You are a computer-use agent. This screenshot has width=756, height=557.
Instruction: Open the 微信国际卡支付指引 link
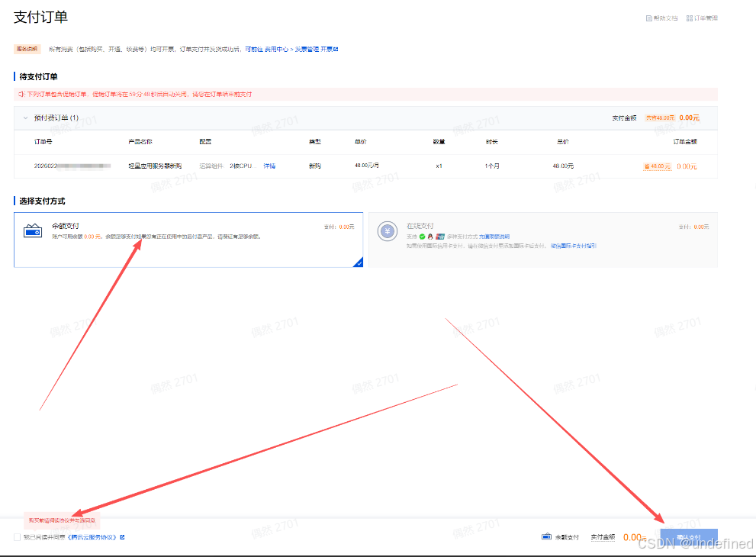[x=573, y=246]
